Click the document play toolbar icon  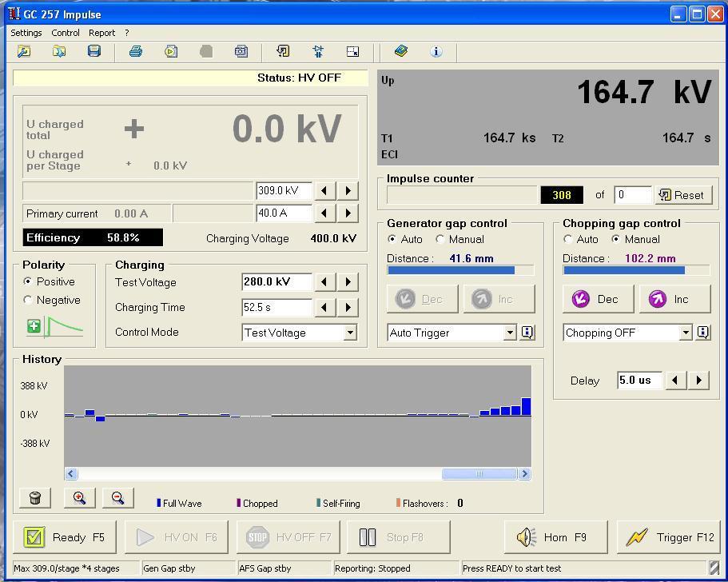pos(171,51)
